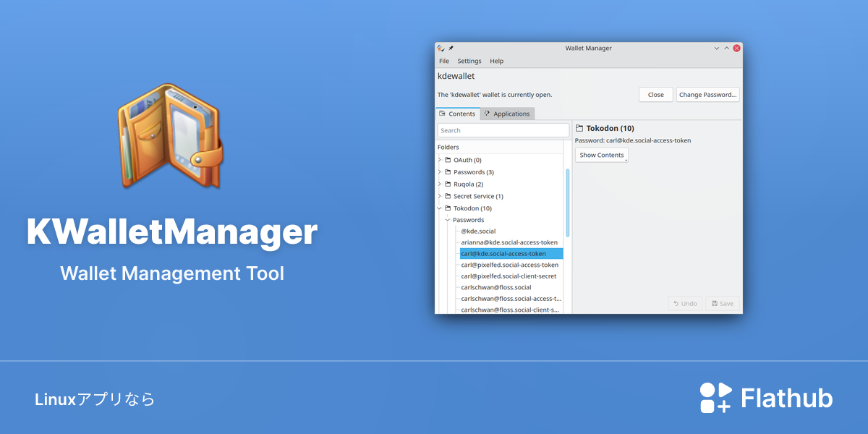Viewport: 868px width, 434px height.
Task: Collapse the Passwords subfolder under Tokodon
Action: (448, 220)
